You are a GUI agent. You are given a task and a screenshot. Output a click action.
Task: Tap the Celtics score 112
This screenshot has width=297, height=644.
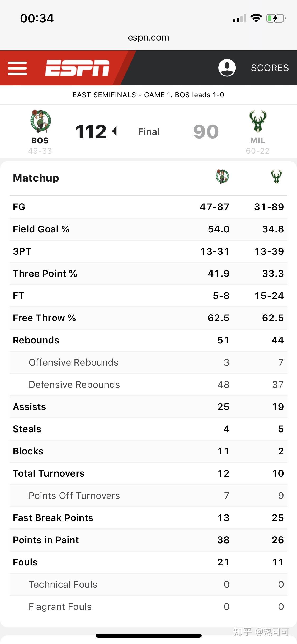(x=91, y=132)
